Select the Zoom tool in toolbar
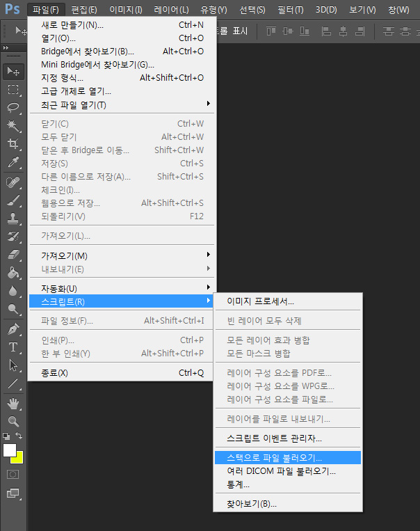The width and height of the screenshot is (420, 531). (13, 421)
